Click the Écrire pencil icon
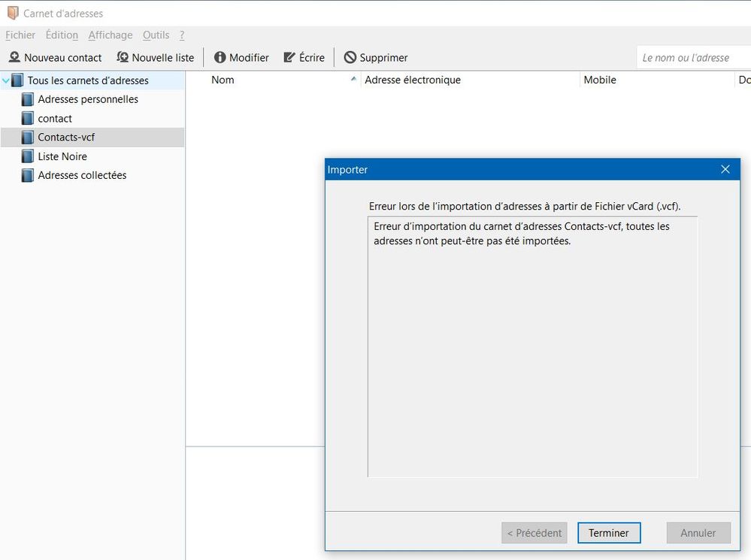The width and height of the screenshot is (751, 560). click(x=289, y=58)
